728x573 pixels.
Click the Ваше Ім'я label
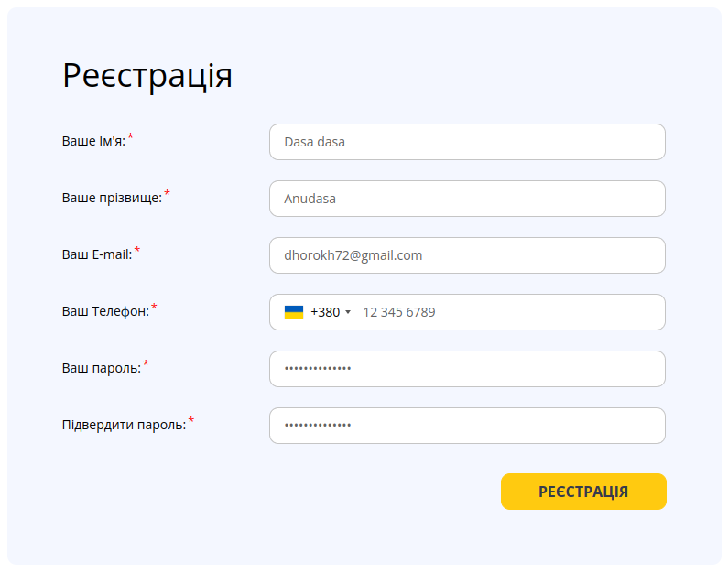point(93,142)
